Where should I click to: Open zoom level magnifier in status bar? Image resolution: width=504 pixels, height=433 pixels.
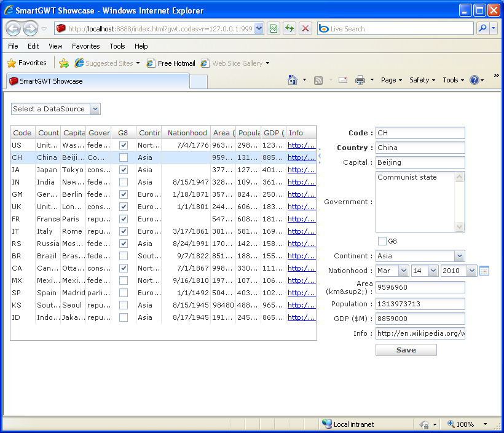tap(451, 424)
